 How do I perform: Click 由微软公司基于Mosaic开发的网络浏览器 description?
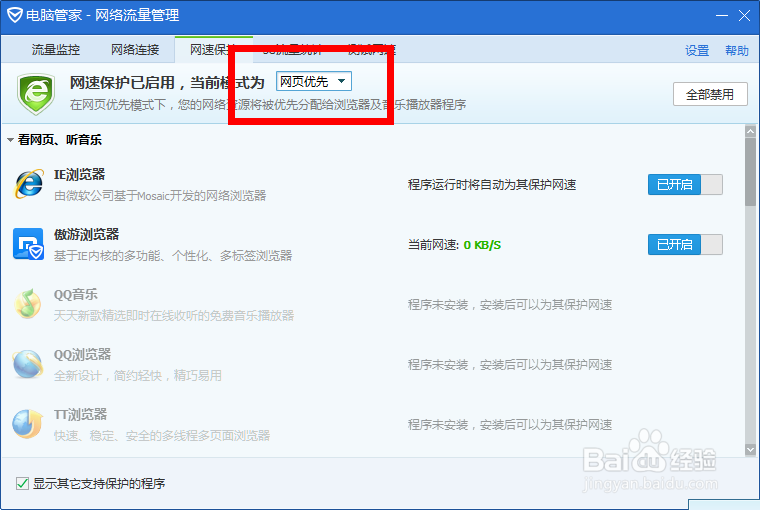pos(160,196)
